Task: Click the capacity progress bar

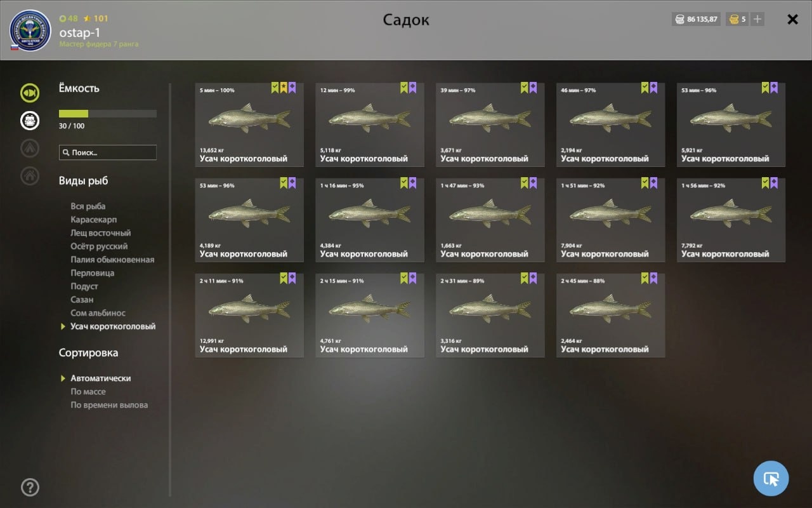Action: tap(108, 114)
